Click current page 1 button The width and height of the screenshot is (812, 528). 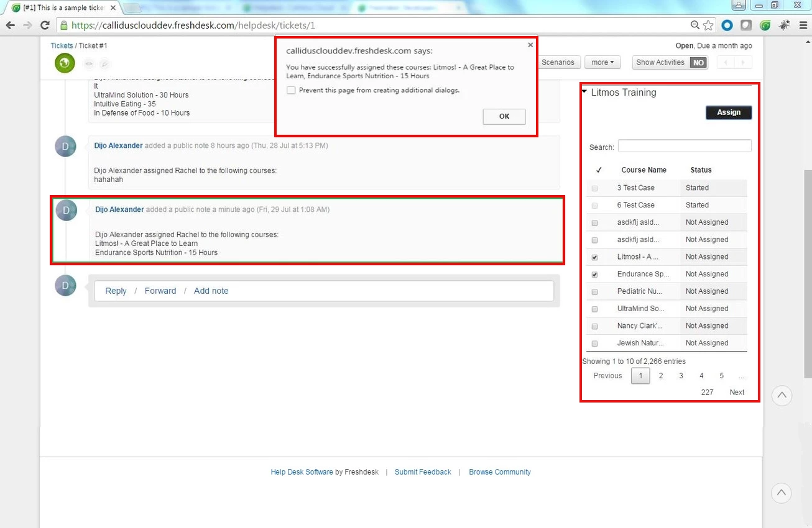(x=640, y=376)
